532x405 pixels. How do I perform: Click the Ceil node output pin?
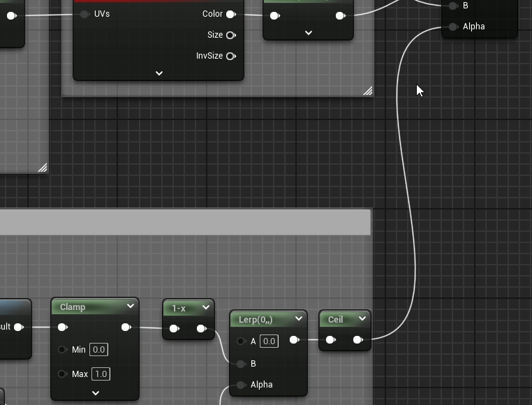(x=357, y=340)
